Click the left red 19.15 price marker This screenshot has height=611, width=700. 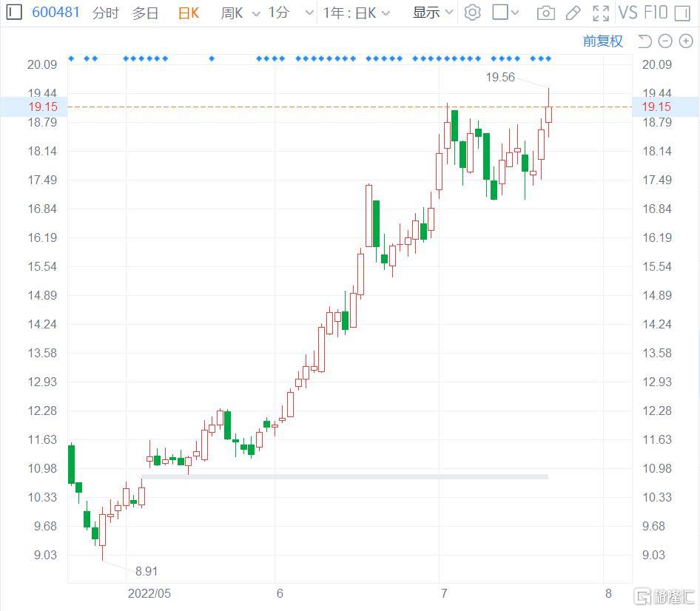point(43,107)
